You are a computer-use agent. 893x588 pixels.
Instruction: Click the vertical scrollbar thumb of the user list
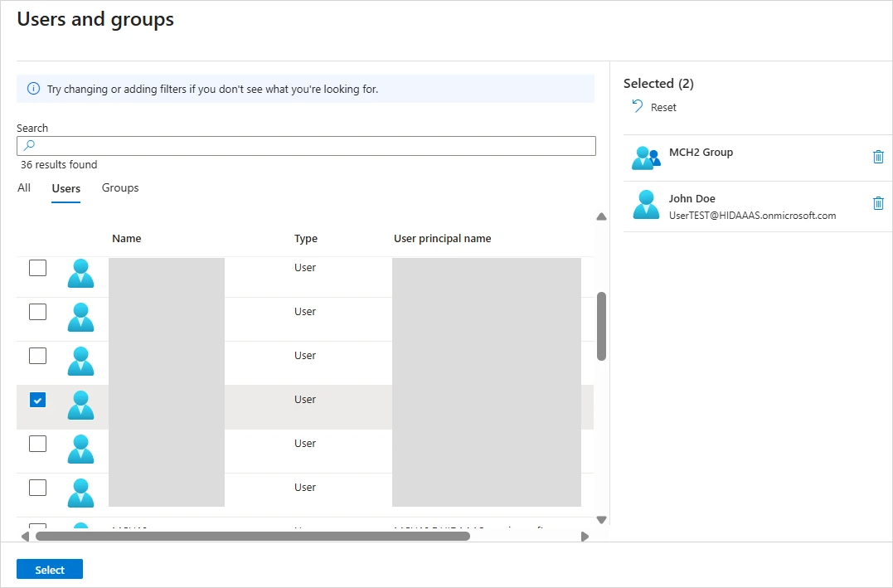[x=602, y=325]
